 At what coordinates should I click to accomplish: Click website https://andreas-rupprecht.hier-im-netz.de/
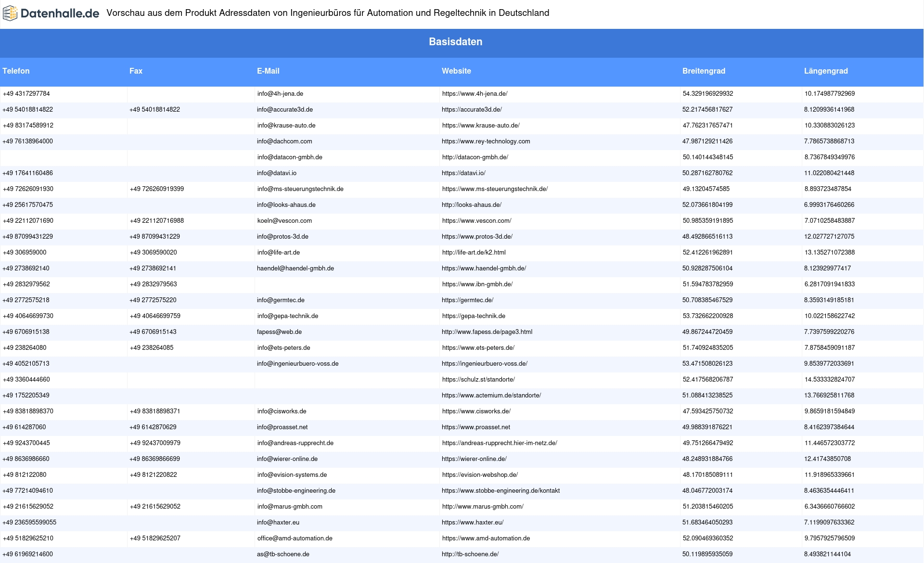pyautogui.click(x=500, y=443)
